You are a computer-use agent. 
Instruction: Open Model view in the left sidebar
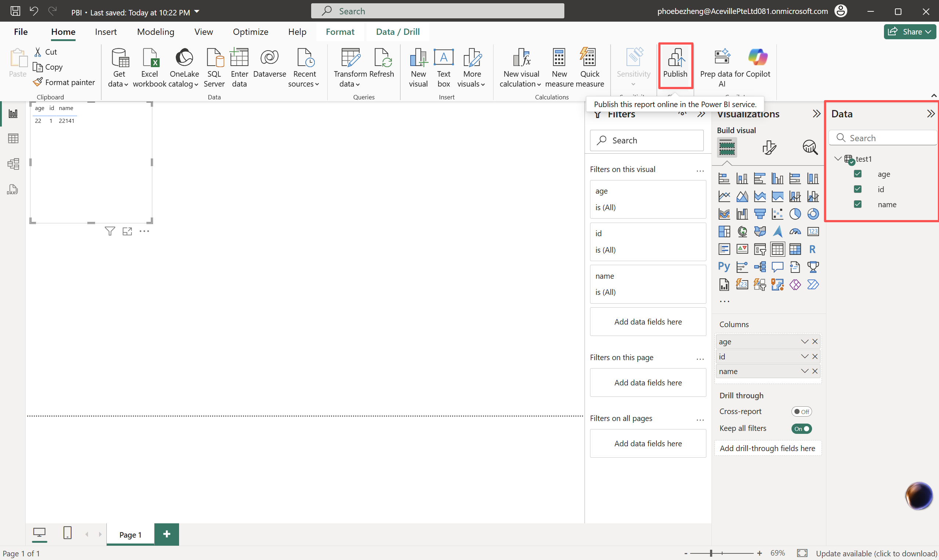pyautogui.click(x=13, y=164)
